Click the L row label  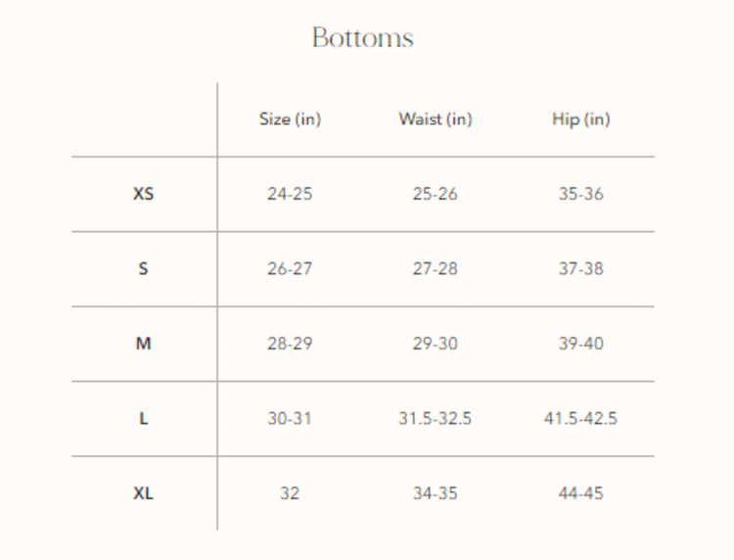click(x=143, y=418)
